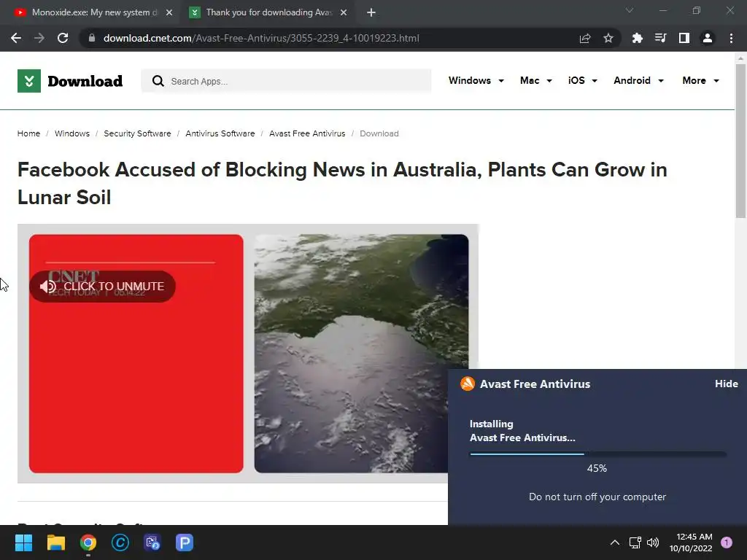Reload the current page
This screenshot has height=560, width=747.
point(63,38)
